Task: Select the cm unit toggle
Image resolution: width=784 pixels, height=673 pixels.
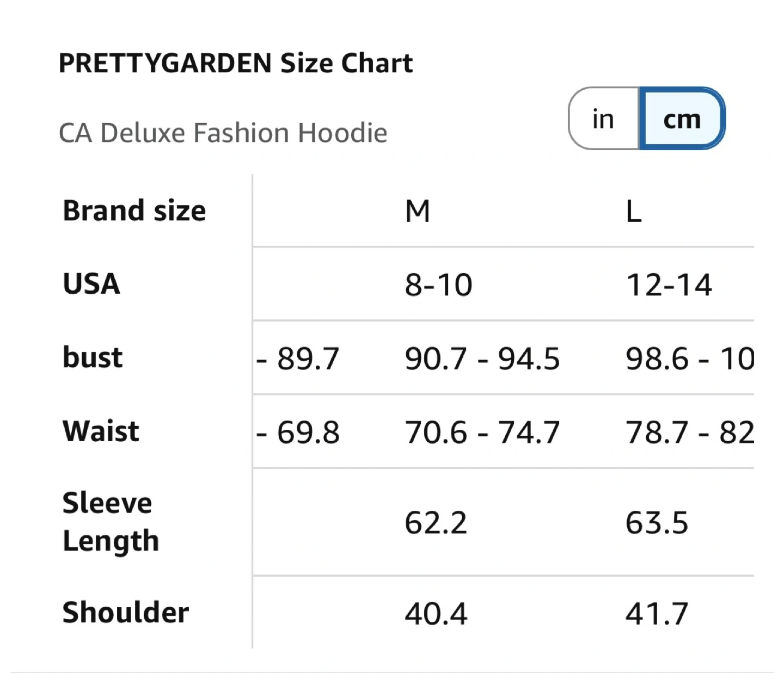Action: pos(682,119)
